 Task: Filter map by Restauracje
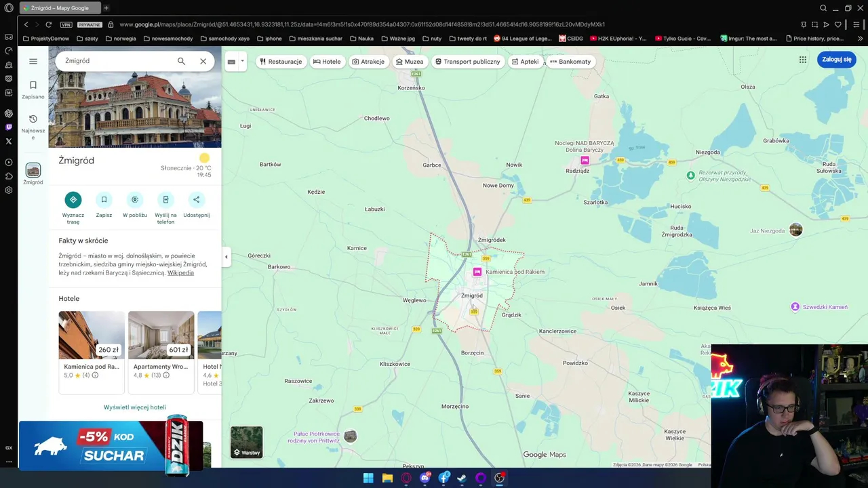click(x=281, y=62)
